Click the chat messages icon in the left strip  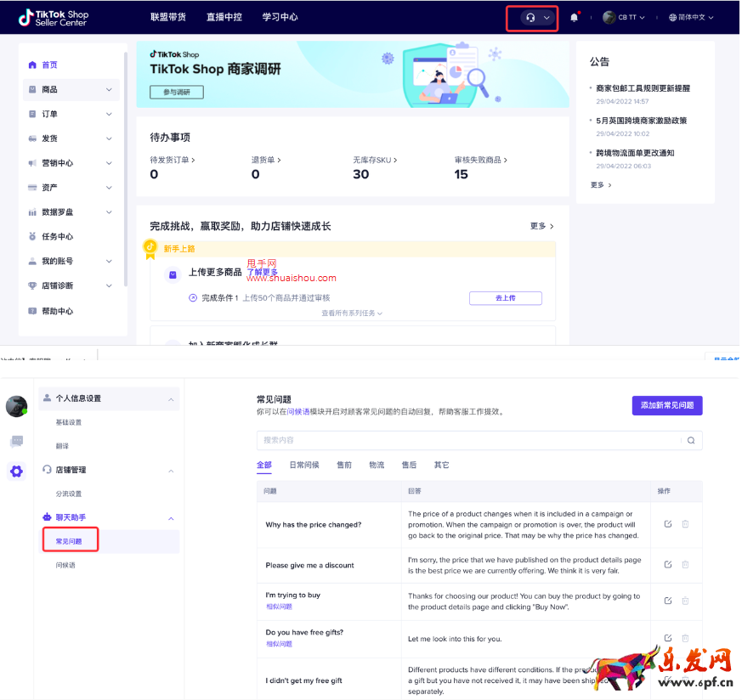pos(16,440)
